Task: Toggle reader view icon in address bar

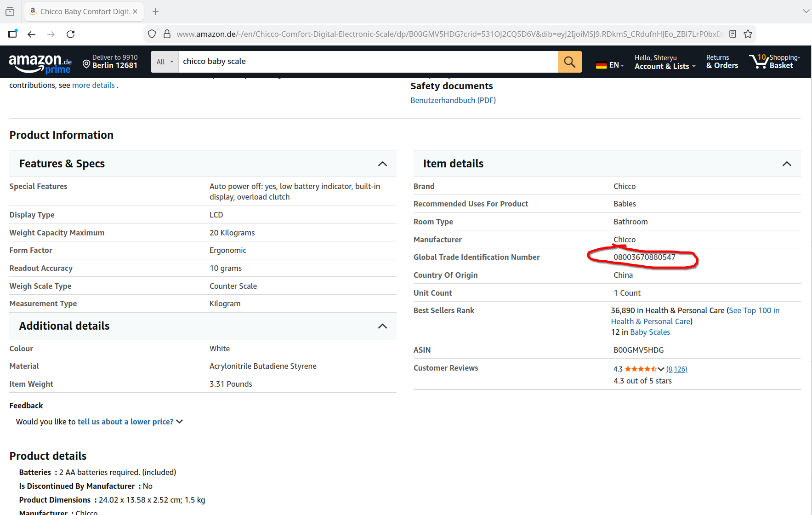Action: pyautogui.click(x=733, y=34)
